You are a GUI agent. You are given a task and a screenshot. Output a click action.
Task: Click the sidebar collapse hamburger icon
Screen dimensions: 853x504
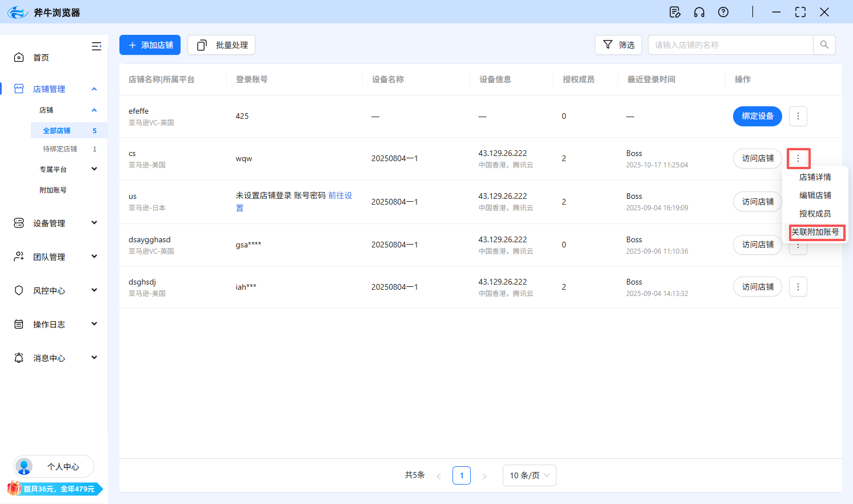[96, 46]
